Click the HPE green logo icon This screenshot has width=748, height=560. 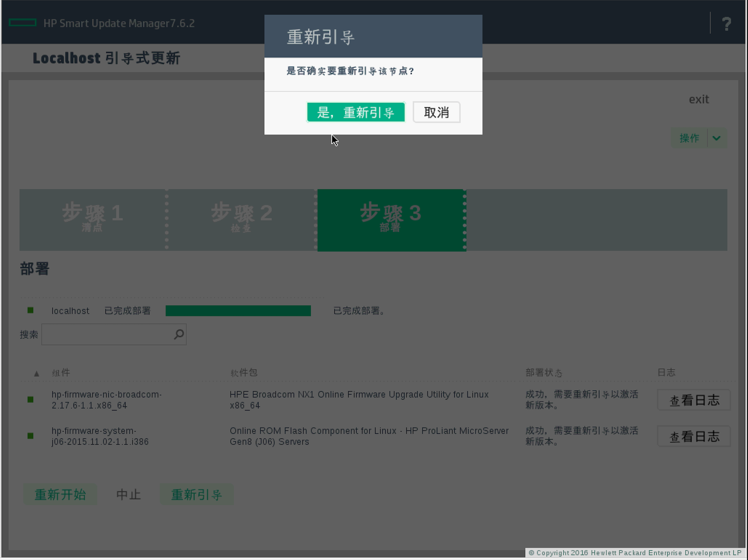tap(22, 23)
